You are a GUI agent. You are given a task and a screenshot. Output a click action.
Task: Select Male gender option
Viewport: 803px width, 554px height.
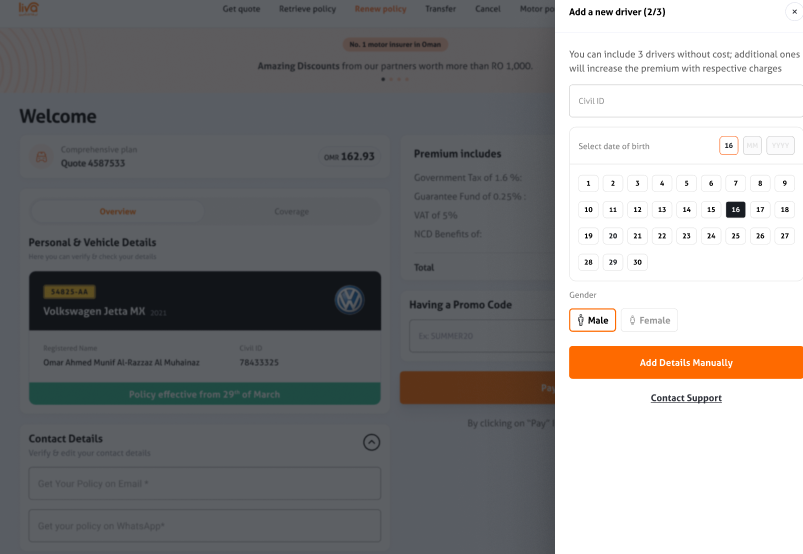[593, 320]
